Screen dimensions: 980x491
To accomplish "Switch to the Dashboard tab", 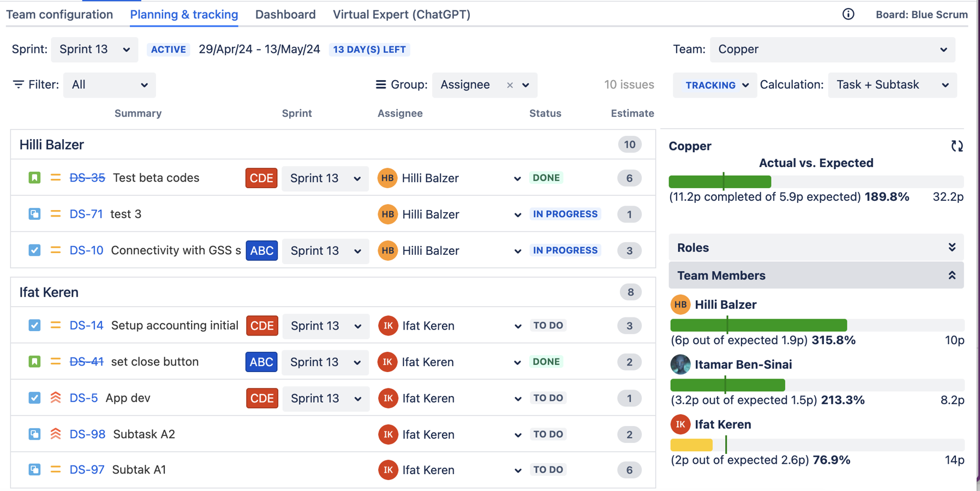I will tap(285, 15).
